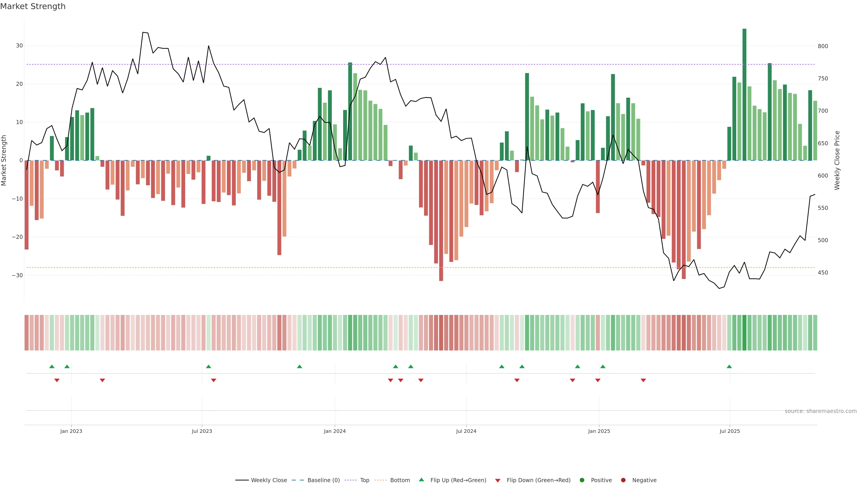The width and height of the screenshot is (868, 488).
Task: Click the Market Strength chart title
Action: 33,6
